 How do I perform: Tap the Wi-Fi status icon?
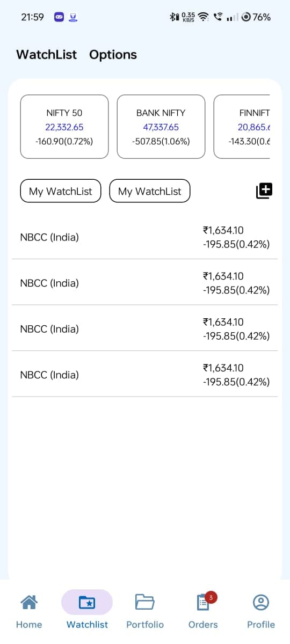click(204, 17)
